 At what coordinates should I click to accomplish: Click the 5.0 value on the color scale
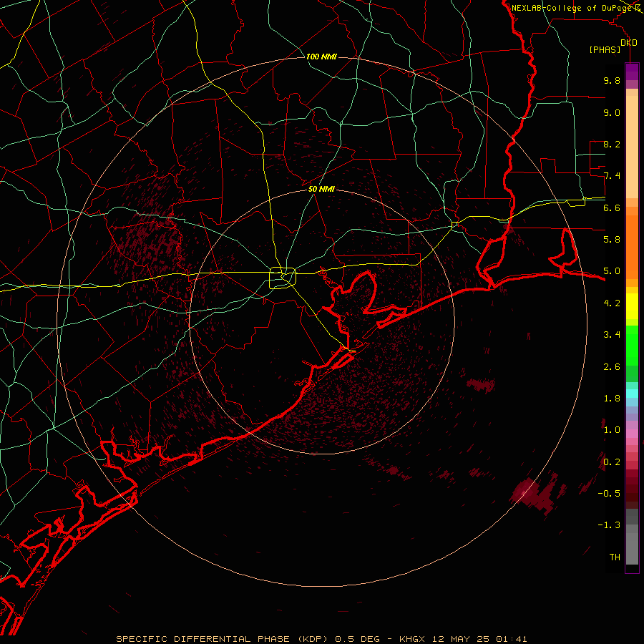pyautogui.click(x=612, y=271)
